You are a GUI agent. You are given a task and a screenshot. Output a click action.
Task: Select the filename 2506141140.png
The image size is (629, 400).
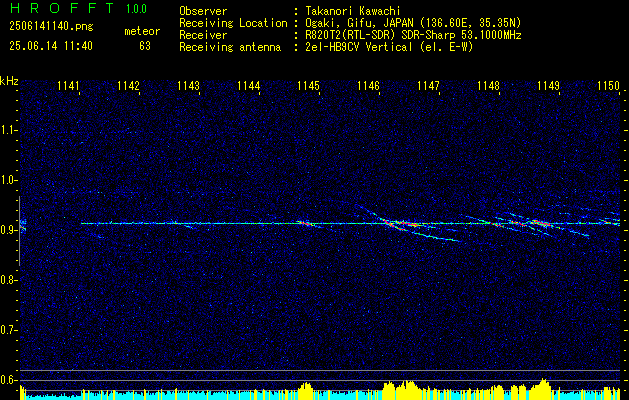pos(51,27)
